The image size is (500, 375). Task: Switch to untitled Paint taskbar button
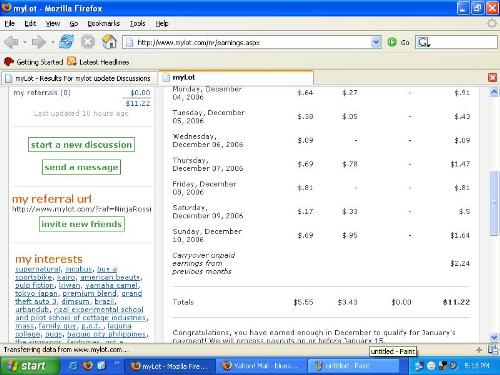tap(353, 366)
